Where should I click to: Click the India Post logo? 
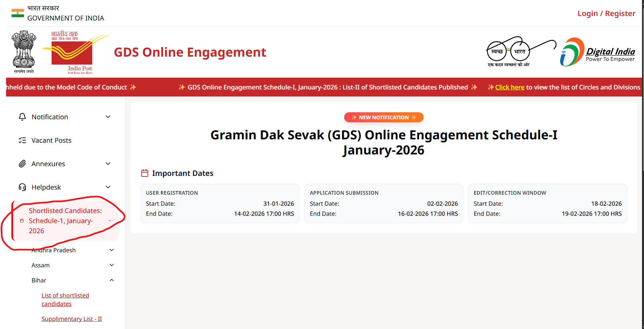click(x=74, y=52)
